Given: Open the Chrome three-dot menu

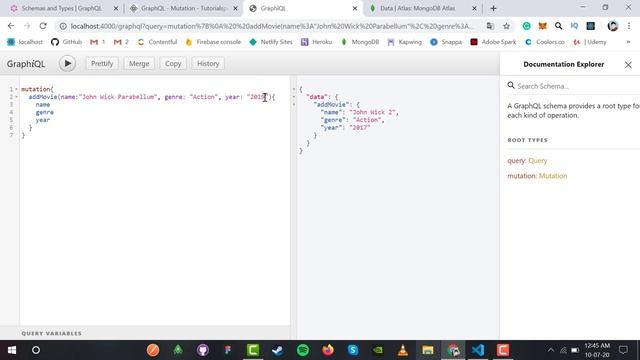Looking at the screenshot, I should pyautogui.click(x=629, y=26).
